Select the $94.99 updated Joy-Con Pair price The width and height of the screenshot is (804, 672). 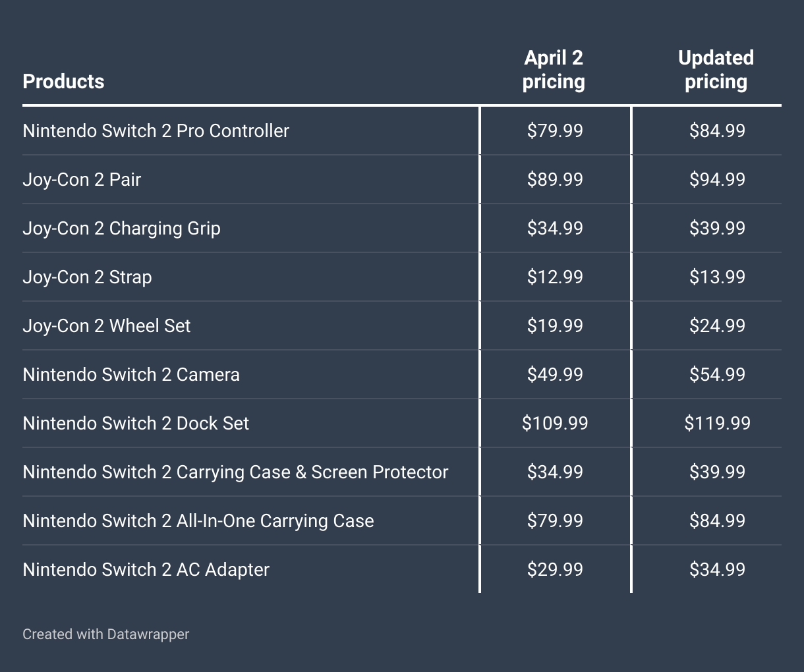pos(717,179)
